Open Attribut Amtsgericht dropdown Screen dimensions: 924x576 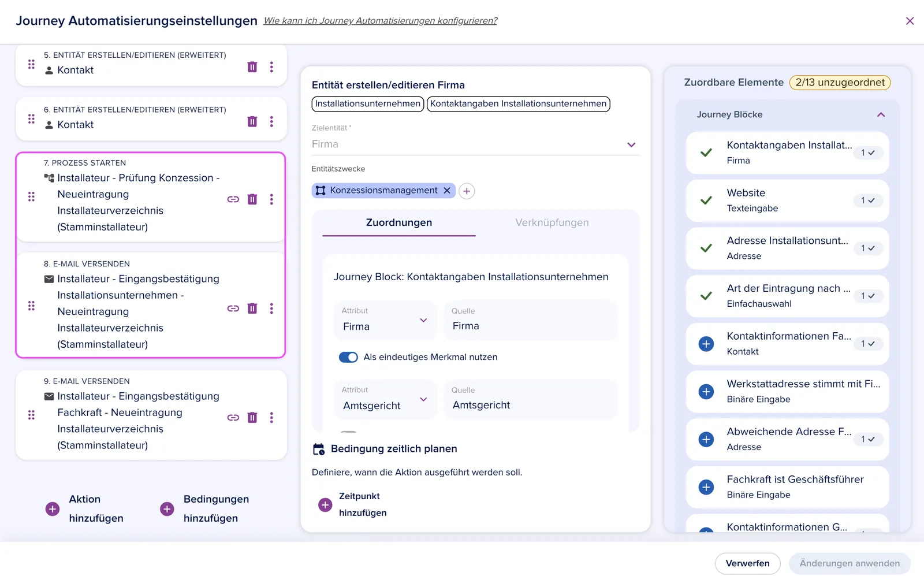tap(385, 399)
